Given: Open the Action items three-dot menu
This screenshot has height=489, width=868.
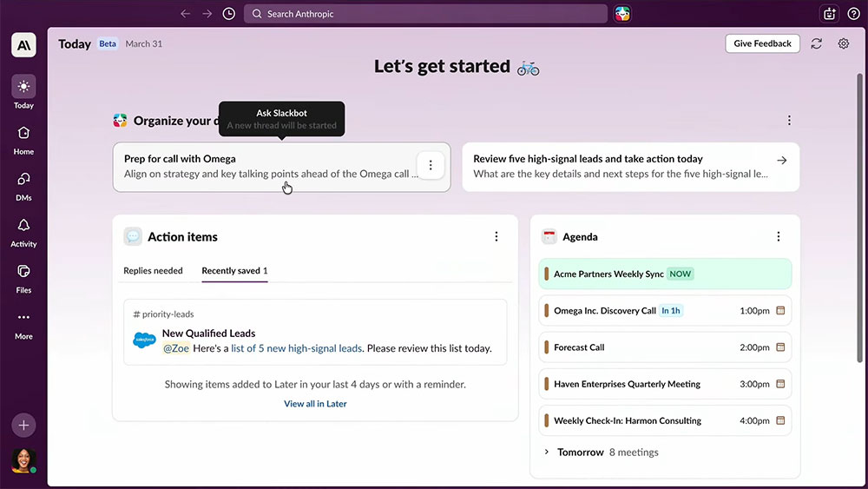Looking at the screenshot, I should pos(496,236).
